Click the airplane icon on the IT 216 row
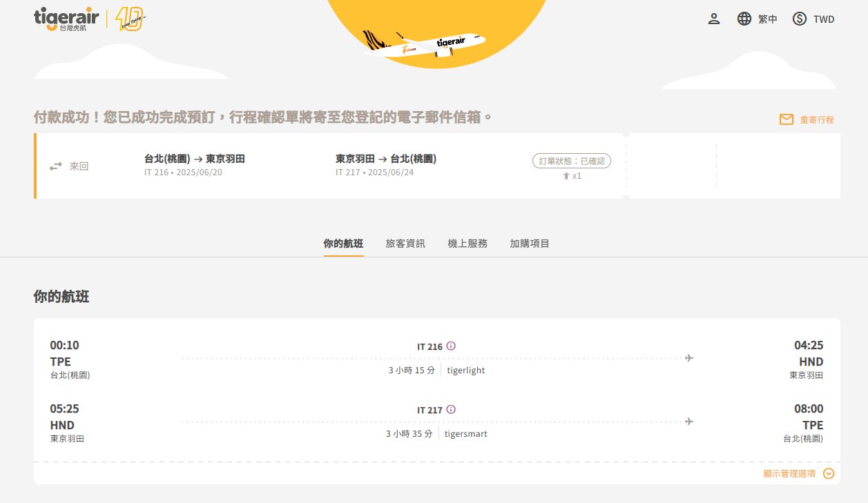The height and width of the screenshot is (503, 868). 688,357
